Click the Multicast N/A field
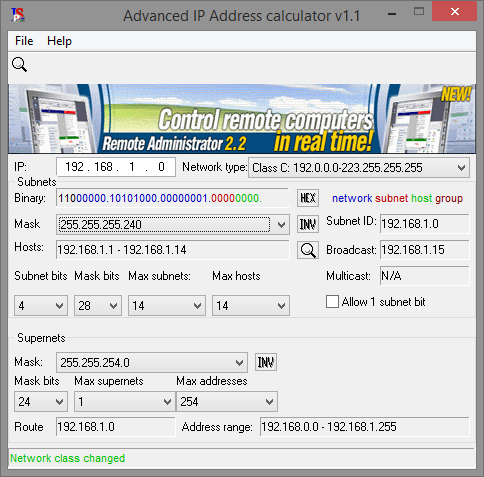The image size is (484, 477). (x=424, y=276)
